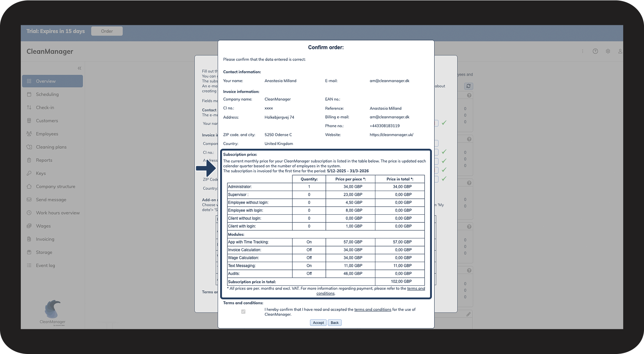Viewport: 644px width, 354px height.
Task: Refresh the dashboard with the reload icon
Action: point(468,86)
